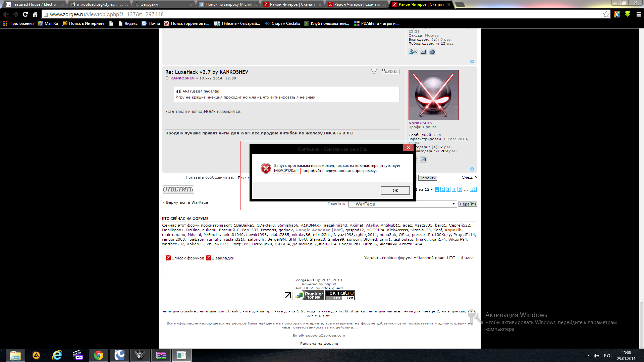Go to page 12 of topic

click(473, 189)
